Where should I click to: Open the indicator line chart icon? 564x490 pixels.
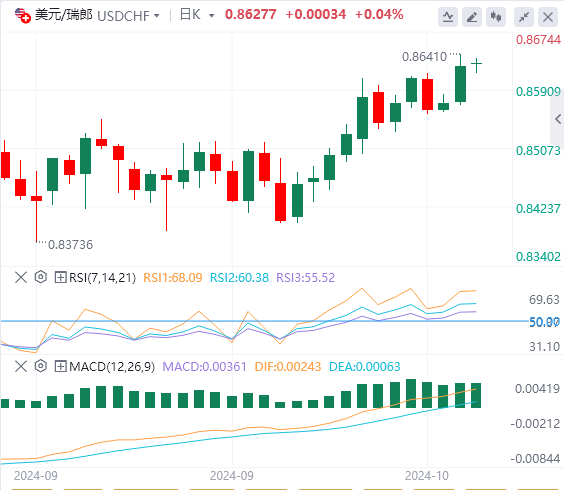click(x=448, y=17)
